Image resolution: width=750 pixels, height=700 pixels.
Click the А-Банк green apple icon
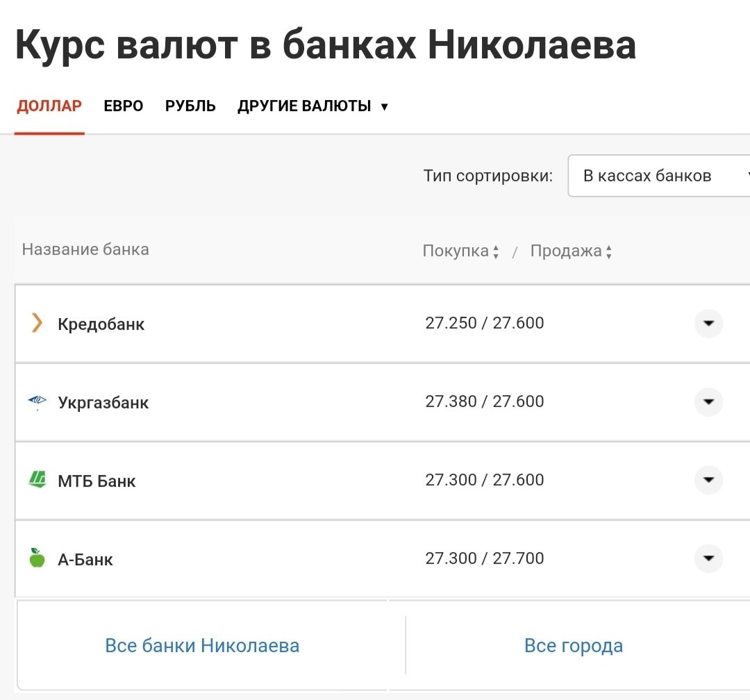(37, 558)
